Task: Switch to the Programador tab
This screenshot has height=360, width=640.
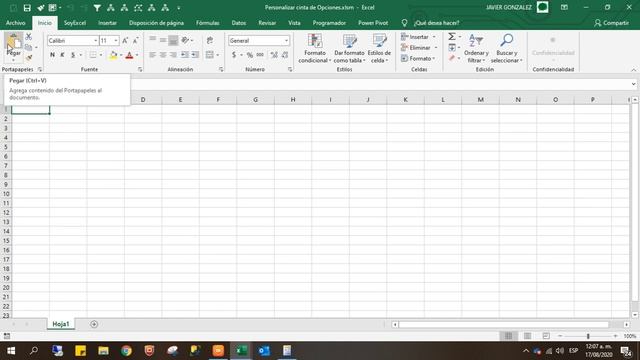Action: 329,23
